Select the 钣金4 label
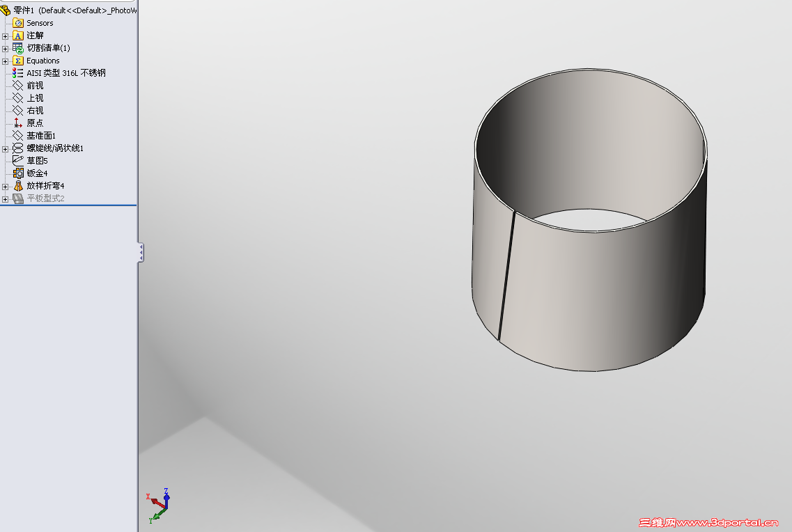This screenshot has width=792, height=532. pos(37,173)
